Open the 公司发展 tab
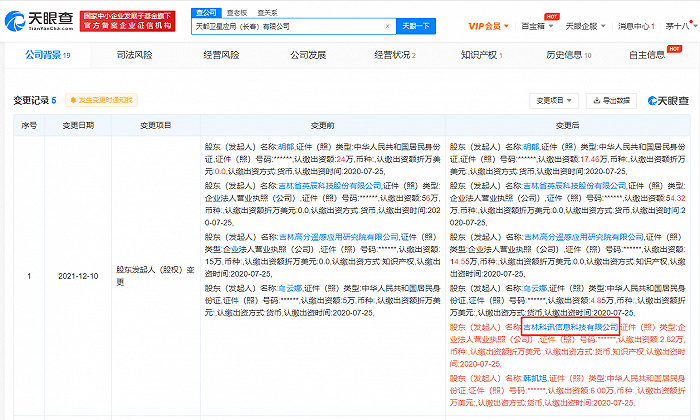 coord(308,55)
